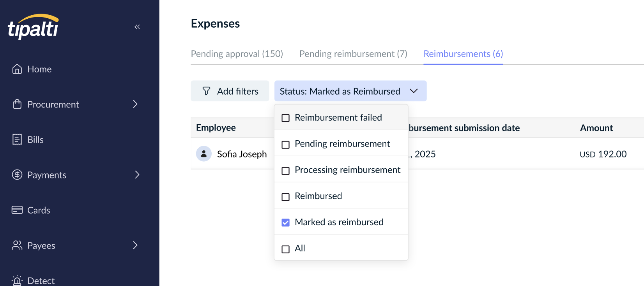Expand the Procurement submenu chevron

coord(135,104)
